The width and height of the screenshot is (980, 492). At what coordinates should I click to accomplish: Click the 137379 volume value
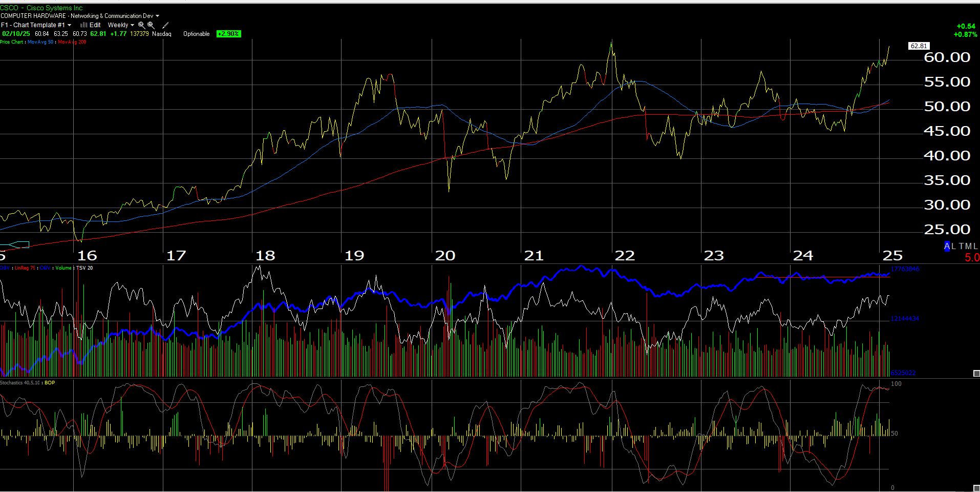coord(139,34)
